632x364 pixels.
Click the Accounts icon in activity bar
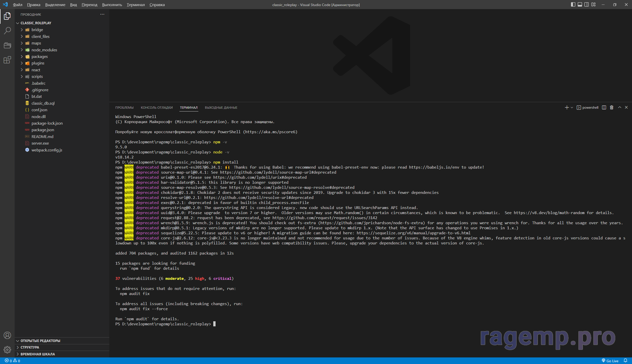coord(7,335)
